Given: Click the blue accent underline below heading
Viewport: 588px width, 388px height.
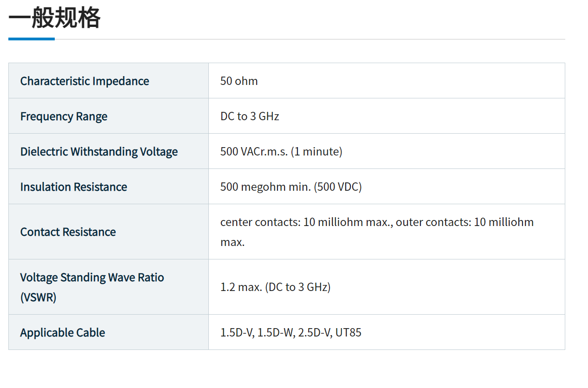Looking at the screenshot, I should 32,39.
